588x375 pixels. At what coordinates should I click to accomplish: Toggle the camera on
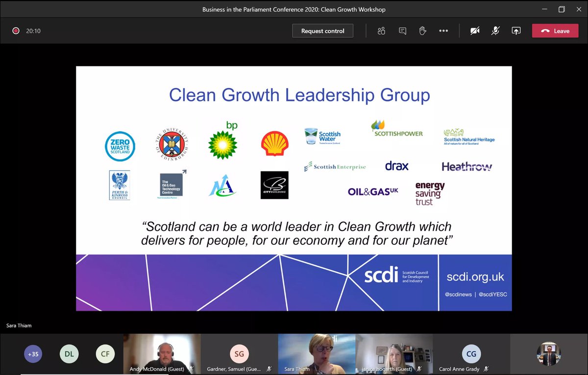pyautogui.click(x=474, y=31)
